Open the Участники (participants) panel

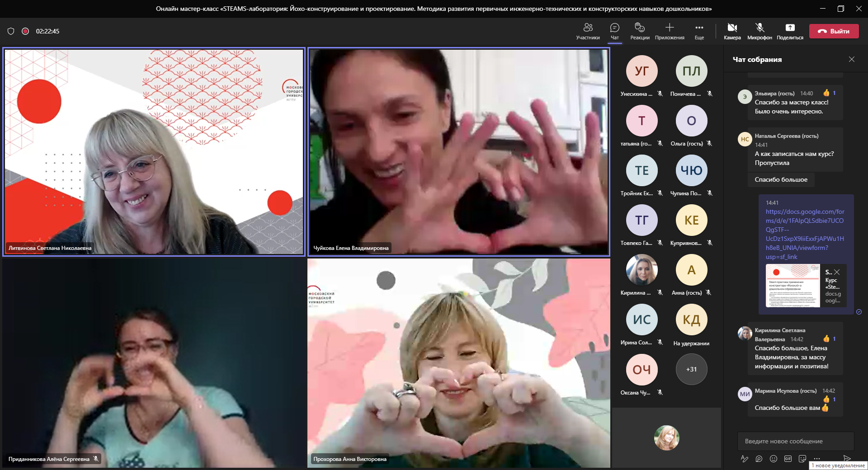pos(588,31)
